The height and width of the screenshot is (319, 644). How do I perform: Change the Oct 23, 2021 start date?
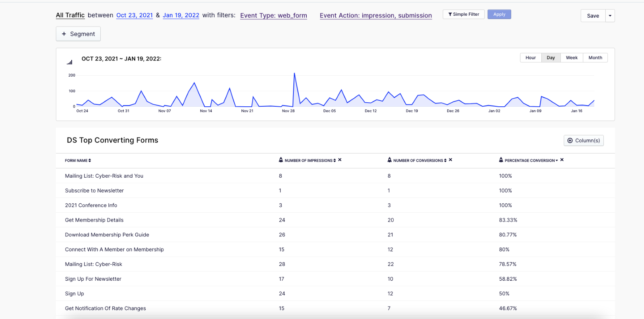(134, 15)
